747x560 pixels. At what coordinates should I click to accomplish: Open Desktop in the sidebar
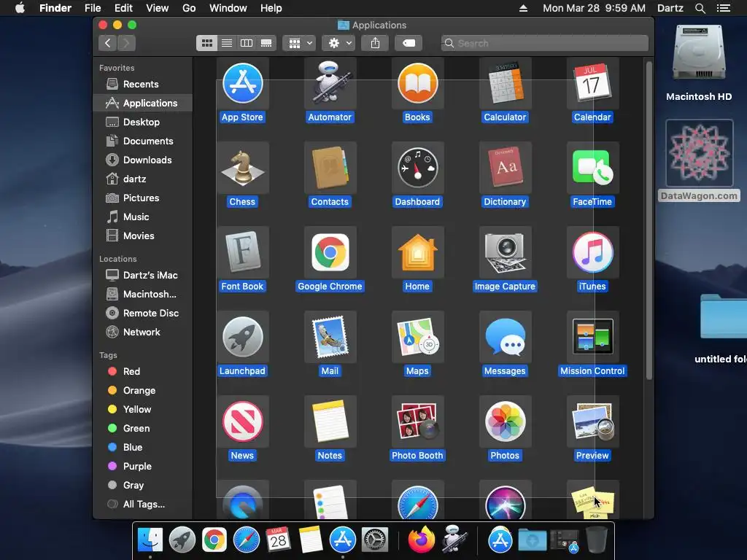point(142,122)
